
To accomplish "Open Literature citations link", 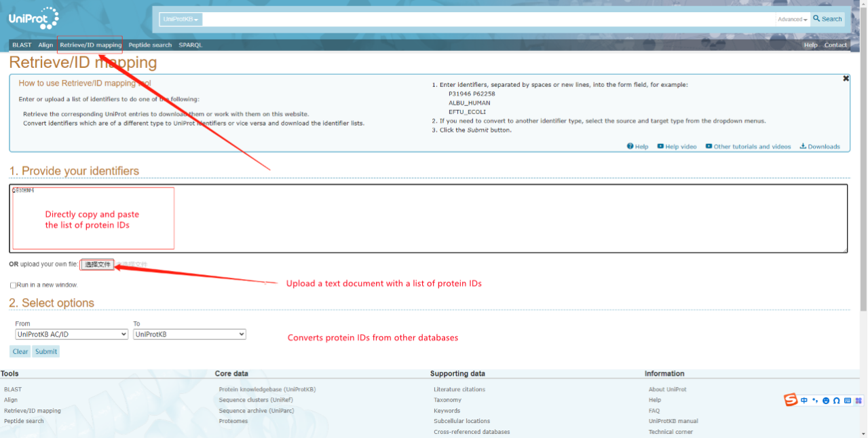I will tap(459, 390).
